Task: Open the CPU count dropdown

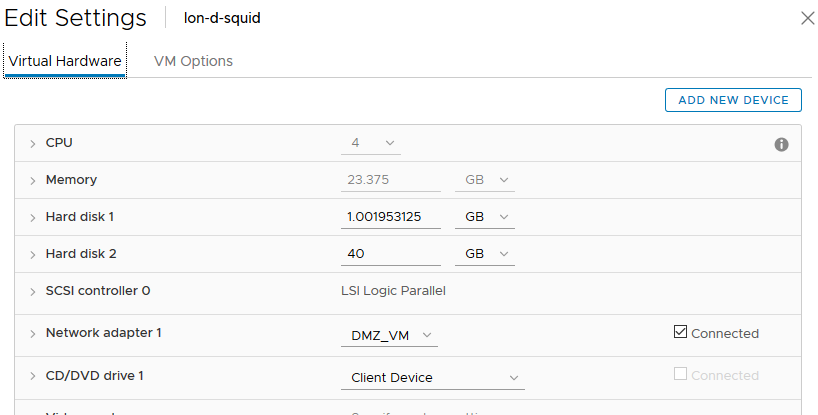Action: pyautogui.click(x=372, y=143)
